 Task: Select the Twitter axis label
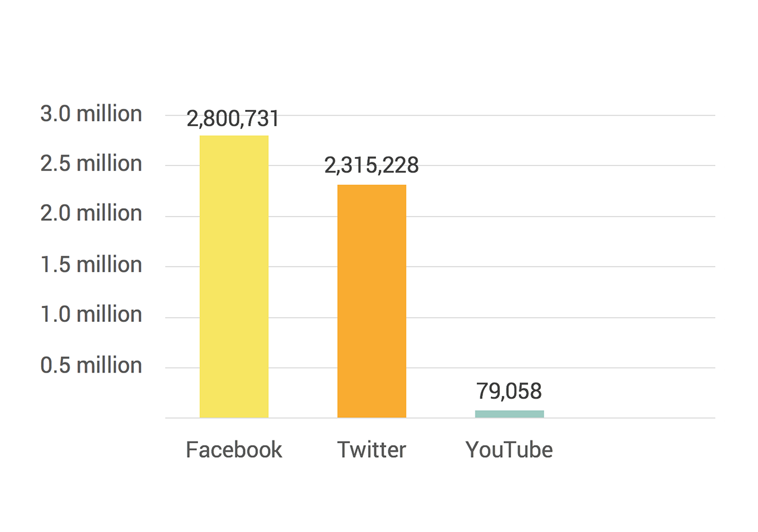(x=372, y=449)
